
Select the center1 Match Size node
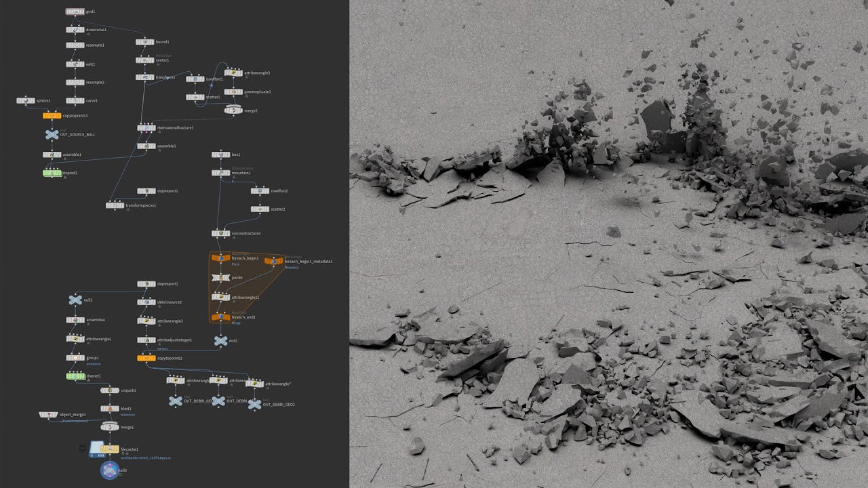(x=144, y=60)
